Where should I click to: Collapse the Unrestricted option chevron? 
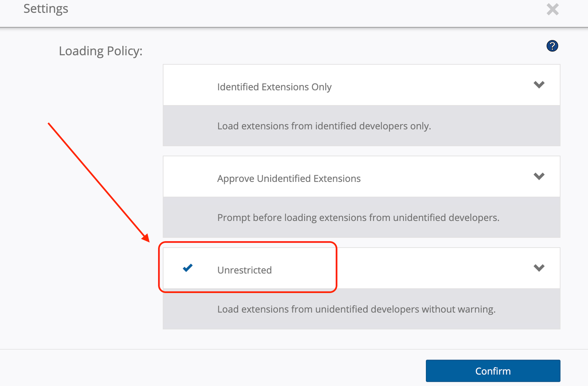539,268
